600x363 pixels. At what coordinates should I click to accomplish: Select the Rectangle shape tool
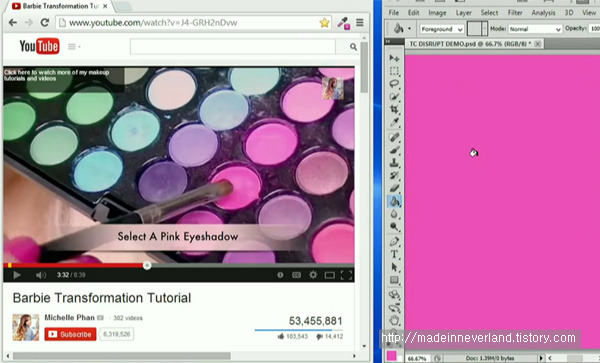pos(394,280)
